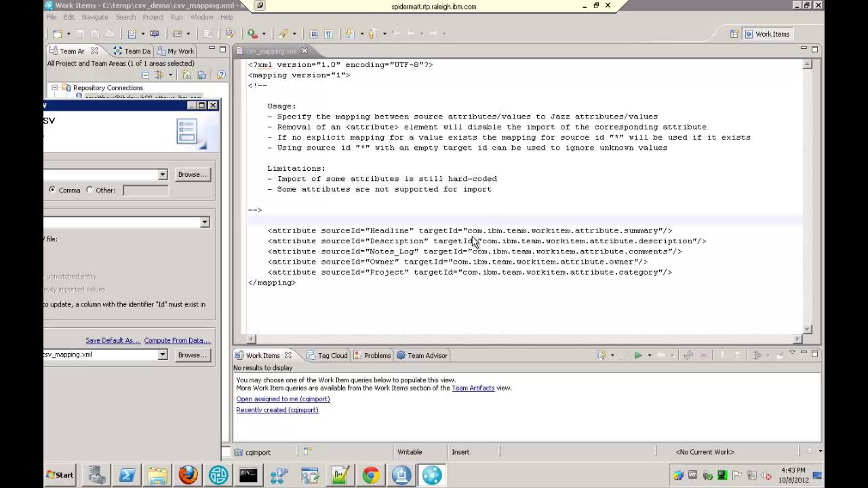This screenshot has width=868, height=488.
Task: Click the Chrome icon in taskbar
Action: coord(371,475)
